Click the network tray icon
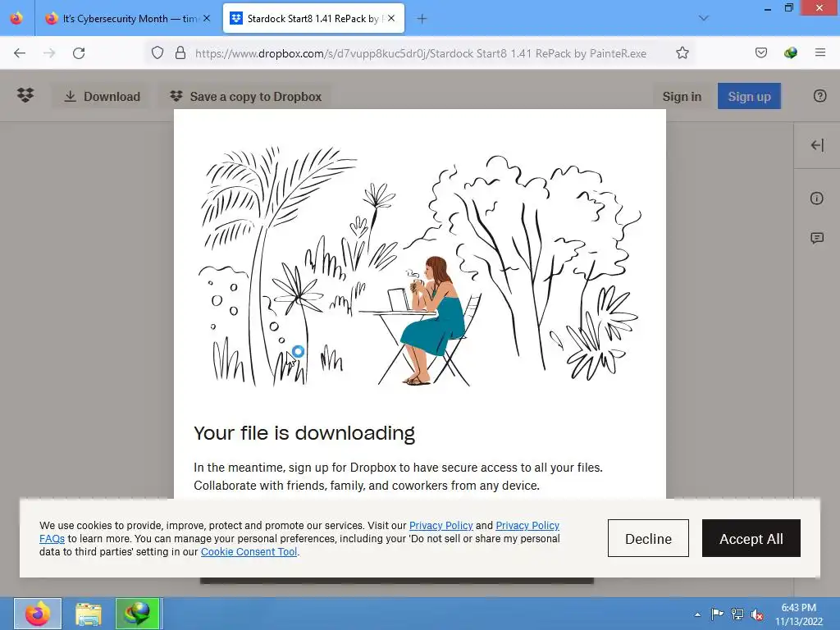840x630 pixels. click(x=737, y=614)
